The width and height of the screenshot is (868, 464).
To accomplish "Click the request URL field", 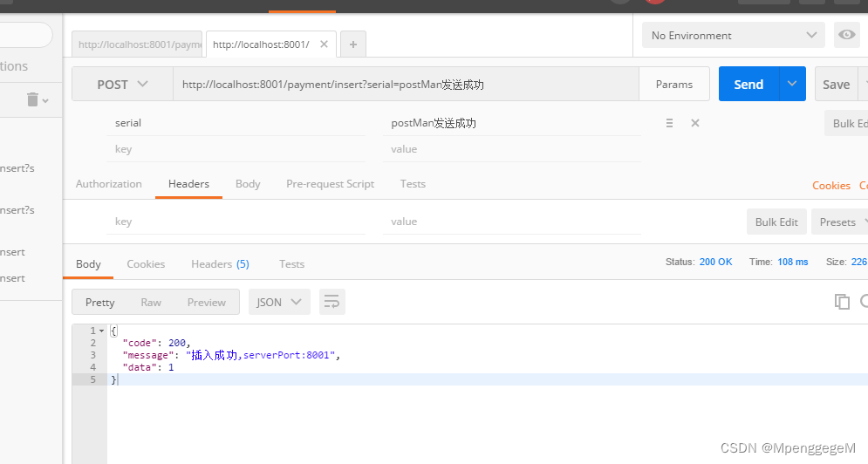I will [x=406, y=84].
